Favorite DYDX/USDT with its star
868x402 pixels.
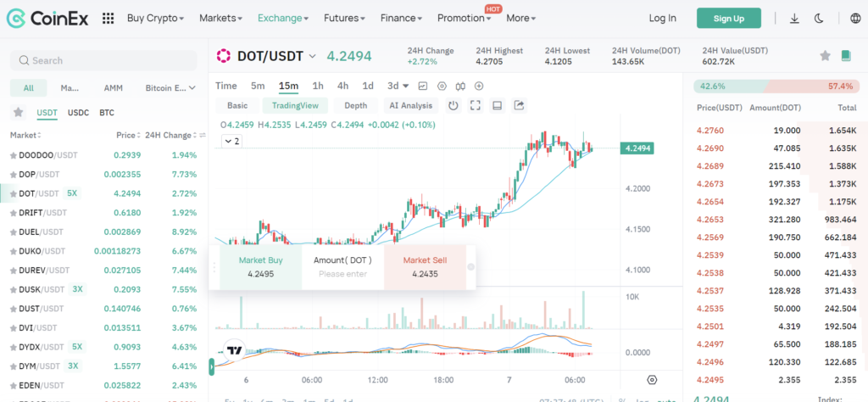(14, 347)
